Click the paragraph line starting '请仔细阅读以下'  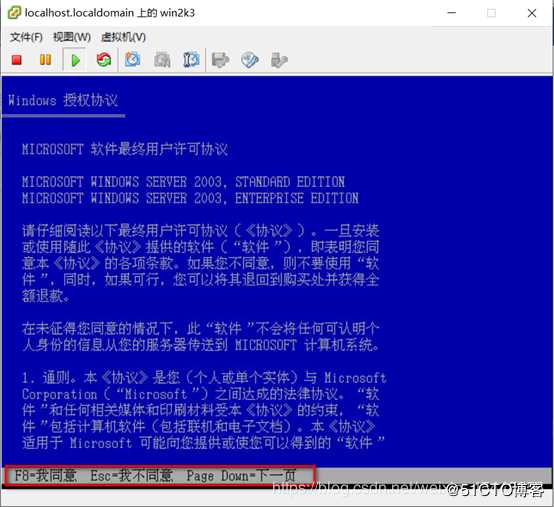[201, 231]
